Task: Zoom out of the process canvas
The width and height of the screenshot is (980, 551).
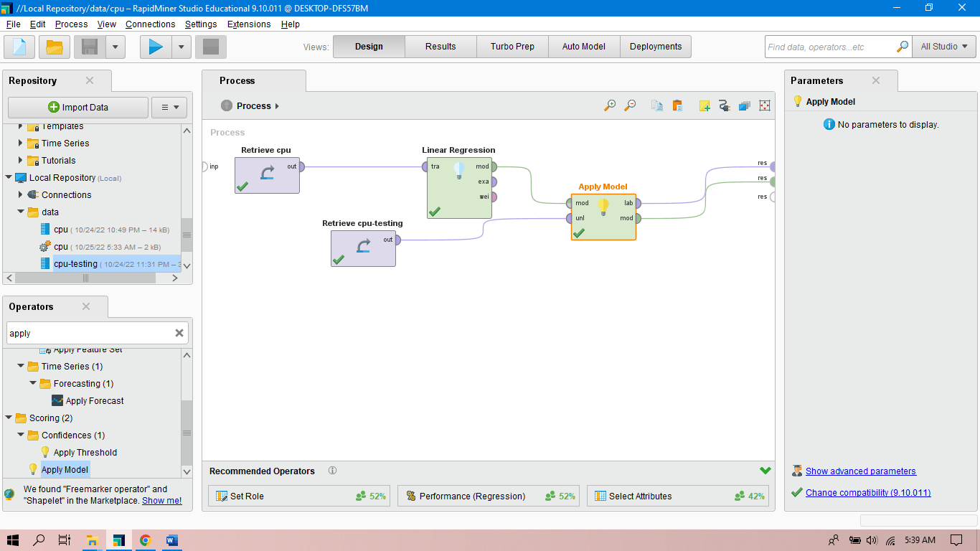Action: click(630, 105)
